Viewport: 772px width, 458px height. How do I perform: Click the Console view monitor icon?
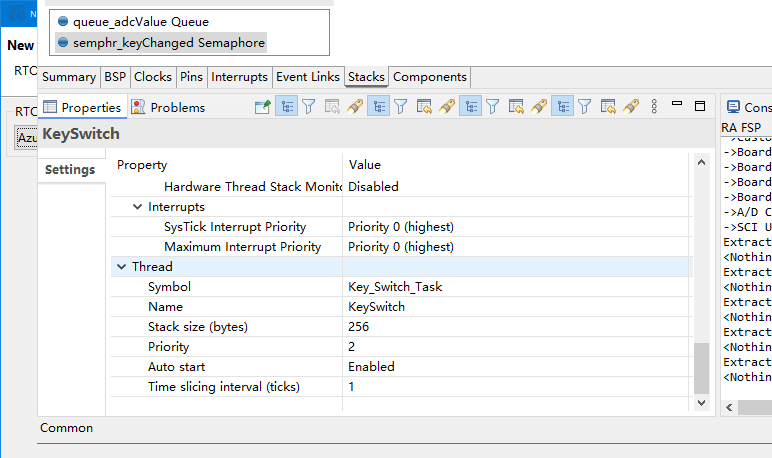(x=733, y=107)
